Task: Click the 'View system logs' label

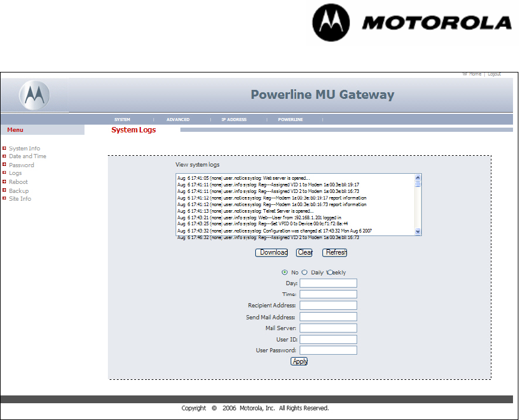Action: pos(197,165)
